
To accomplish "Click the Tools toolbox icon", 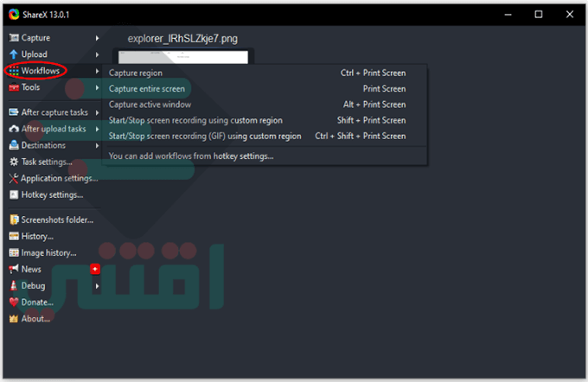I will 14,87.
